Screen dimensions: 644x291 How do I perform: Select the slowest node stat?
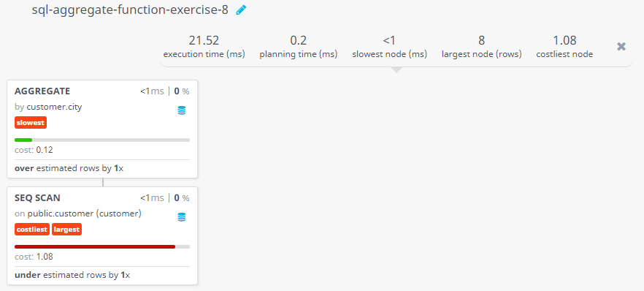tap(389, 47)
